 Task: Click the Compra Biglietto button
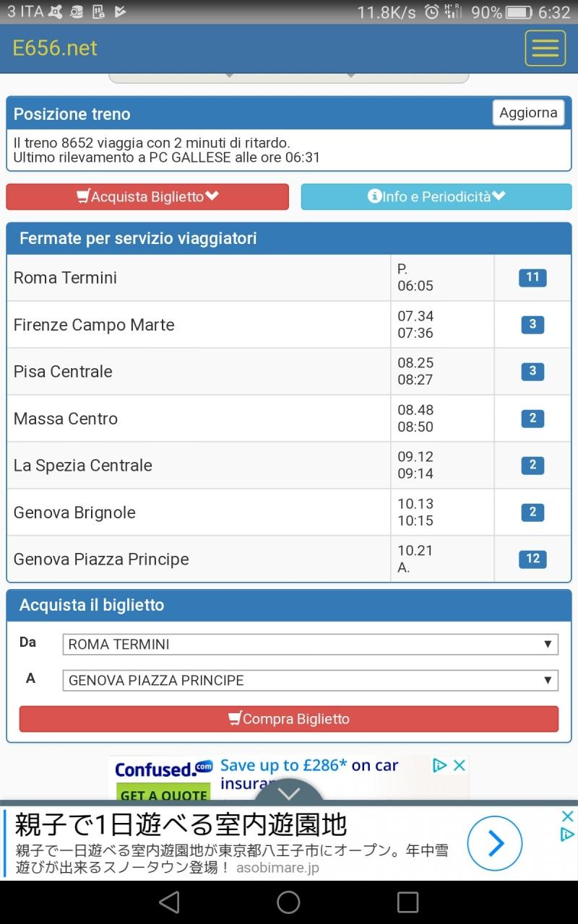point(289,719)
